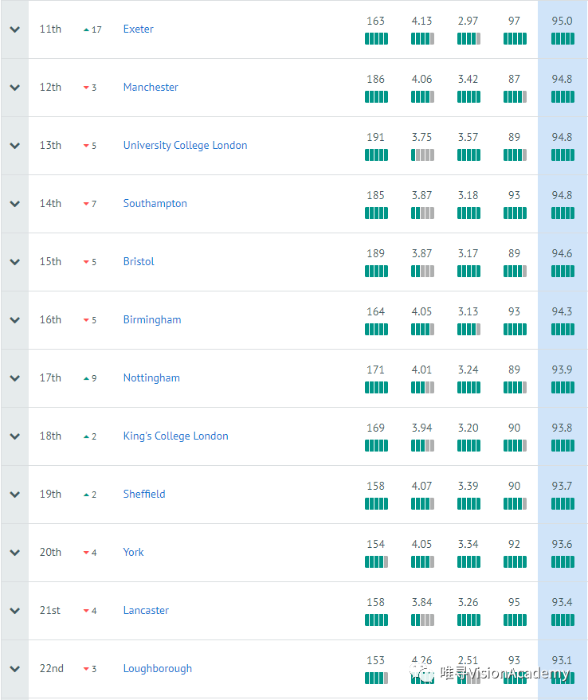Expand the Manchester row chevron
This screenshot has width=588, height=700.
[x=15, y=88]
